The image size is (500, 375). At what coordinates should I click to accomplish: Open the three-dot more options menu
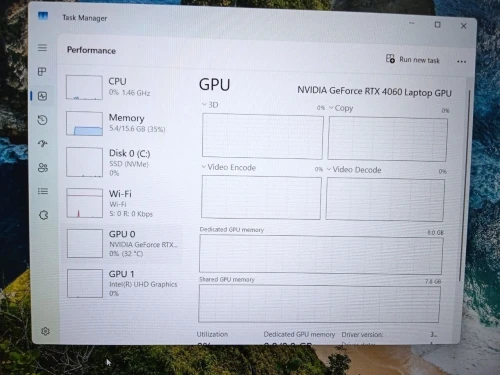click(x=462, y=62)
